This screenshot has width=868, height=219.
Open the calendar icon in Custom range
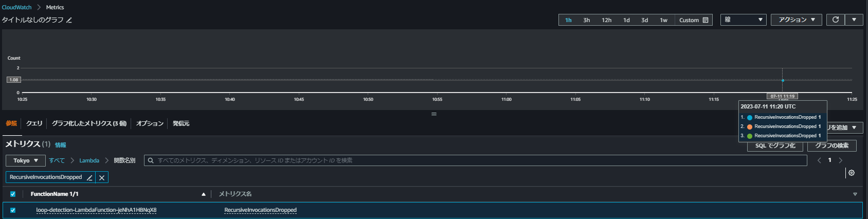click(706, 20)
